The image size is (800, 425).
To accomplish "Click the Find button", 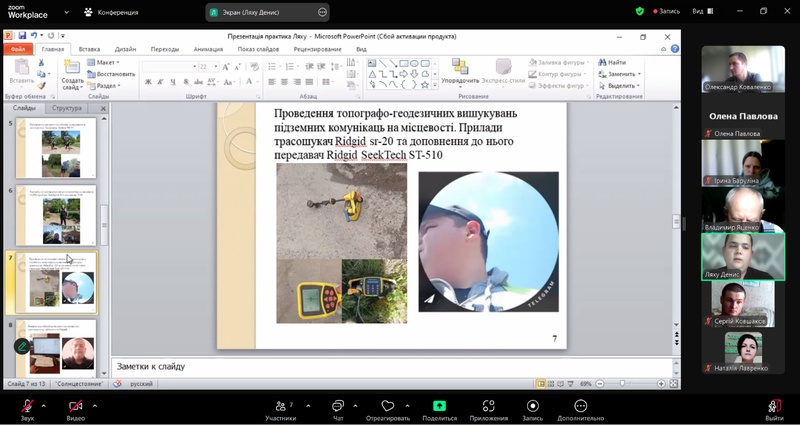I will pos(612,62).
